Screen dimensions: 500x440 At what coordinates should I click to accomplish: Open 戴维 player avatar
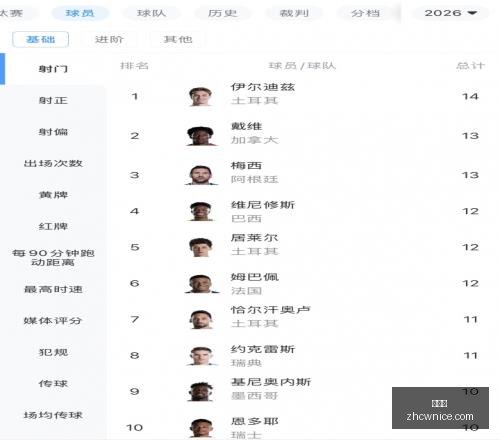tap(201, 136)
